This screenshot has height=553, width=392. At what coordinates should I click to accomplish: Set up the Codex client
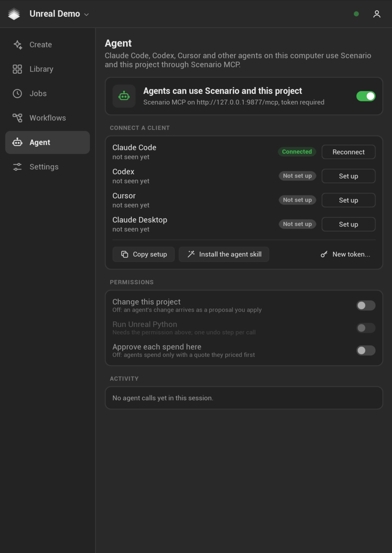point(348,176)
